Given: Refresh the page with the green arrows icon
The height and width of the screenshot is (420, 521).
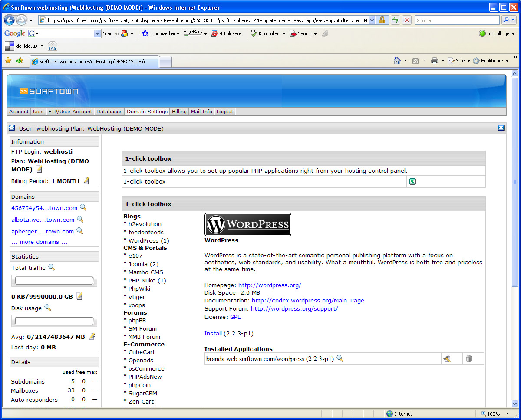Looking at the screenshot, I should tap(395, 20).
